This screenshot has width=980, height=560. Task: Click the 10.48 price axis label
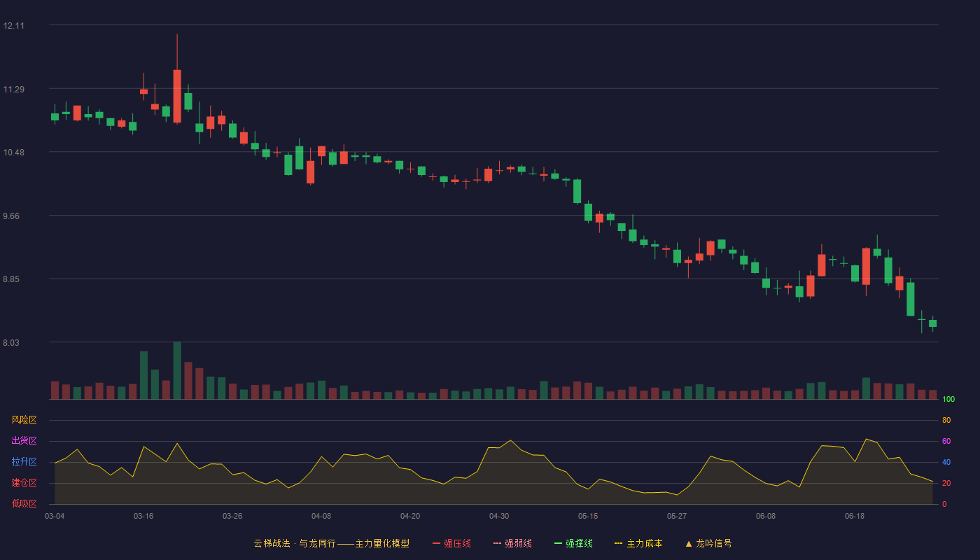[x=13, y=153]
